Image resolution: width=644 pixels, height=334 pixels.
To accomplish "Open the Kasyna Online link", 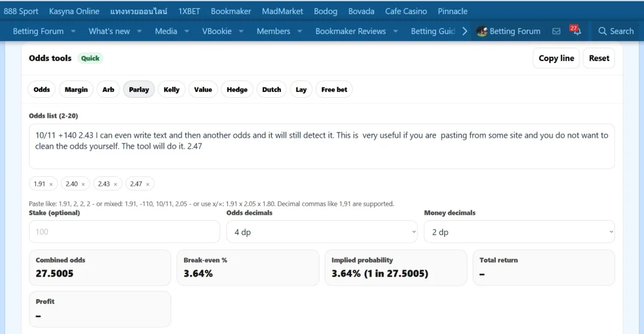I will click(74, 12).
